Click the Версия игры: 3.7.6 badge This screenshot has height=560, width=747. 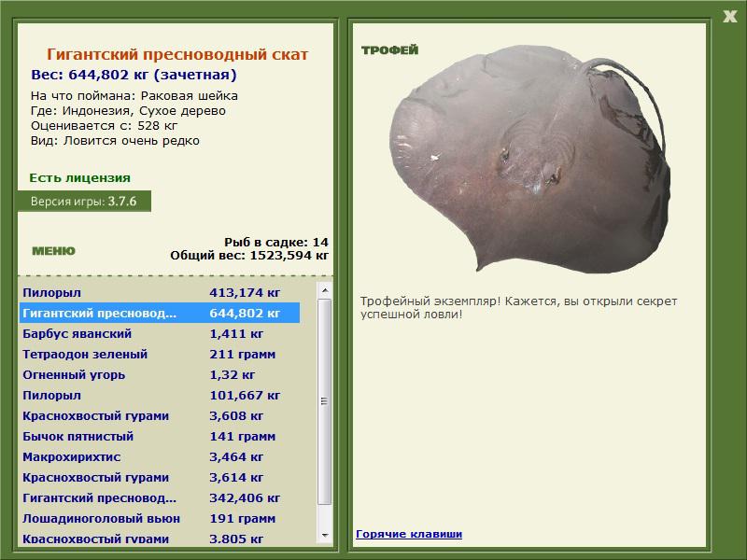coord(84,201)
